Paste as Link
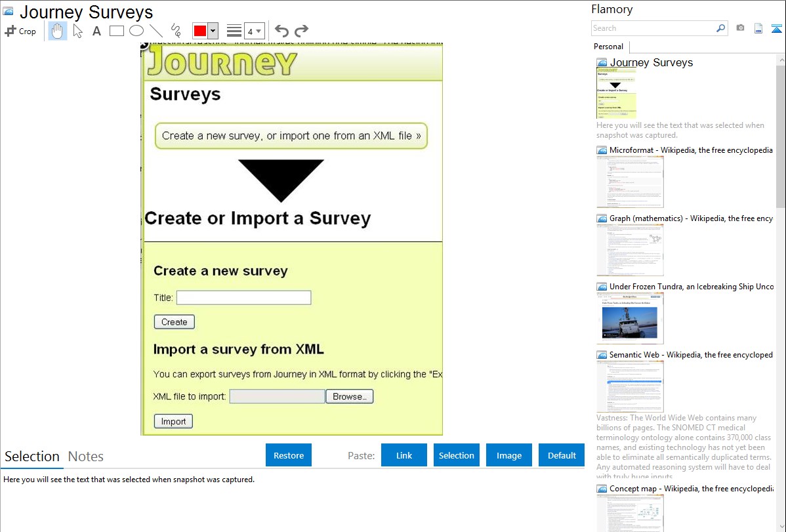 coord(404,455)
